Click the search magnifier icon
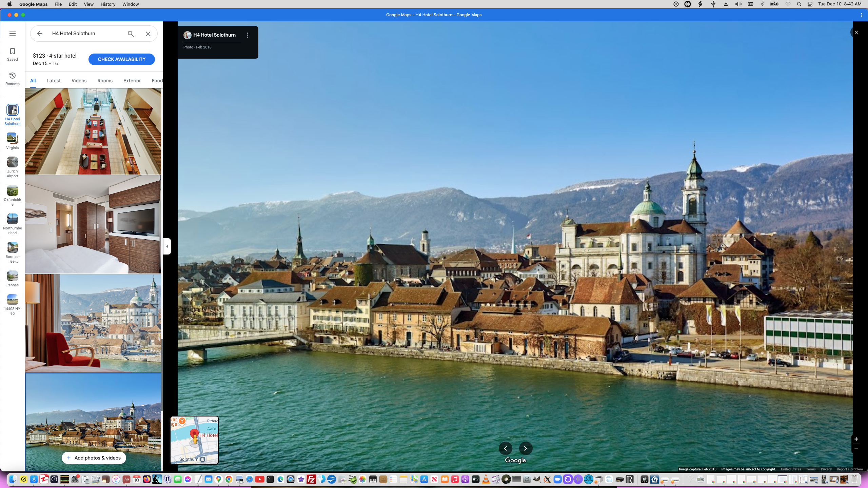Image resolution: width=868 pixels, height=488 pixels. (x=131, y=34)
